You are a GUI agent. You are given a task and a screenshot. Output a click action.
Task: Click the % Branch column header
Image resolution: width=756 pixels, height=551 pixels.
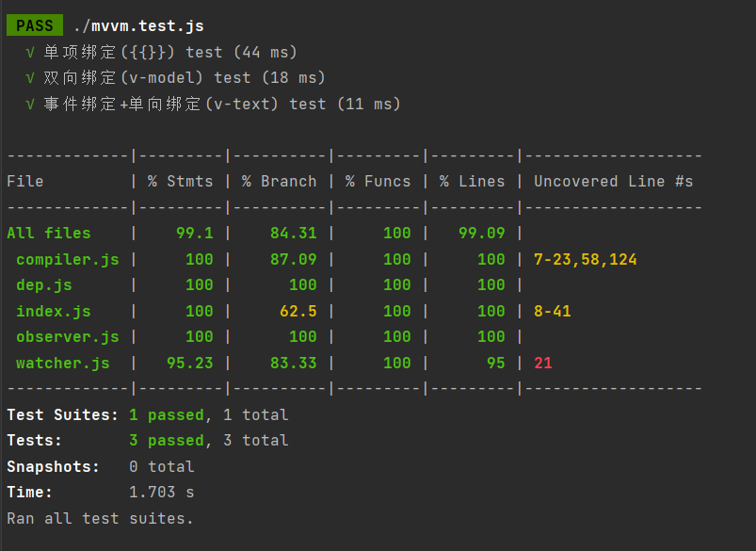279,182
